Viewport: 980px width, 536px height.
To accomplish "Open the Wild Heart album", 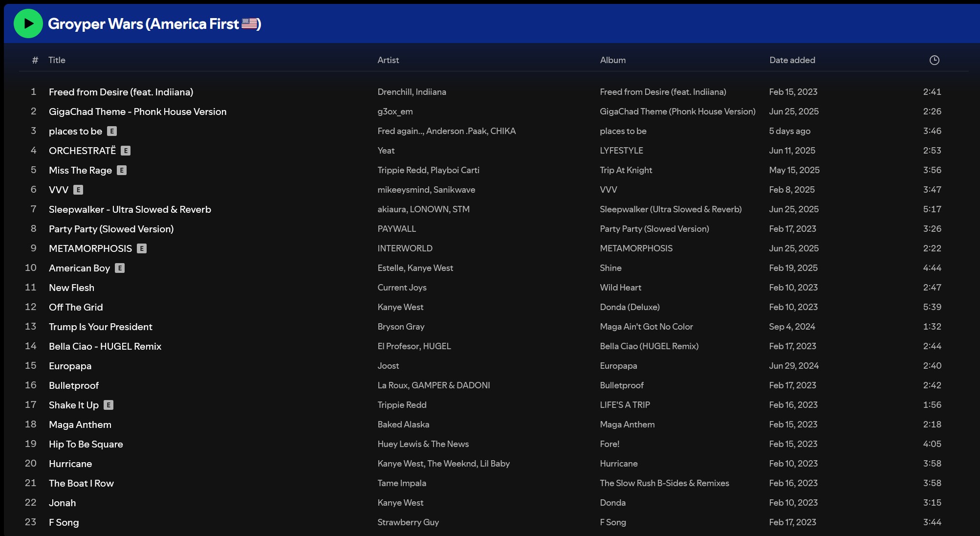I will [620, 288].
